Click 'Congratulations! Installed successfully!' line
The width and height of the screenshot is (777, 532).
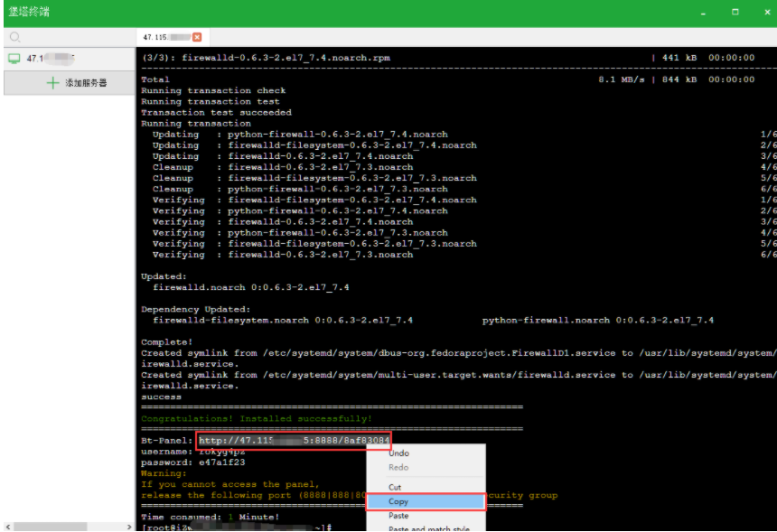[x=257, y=418]
